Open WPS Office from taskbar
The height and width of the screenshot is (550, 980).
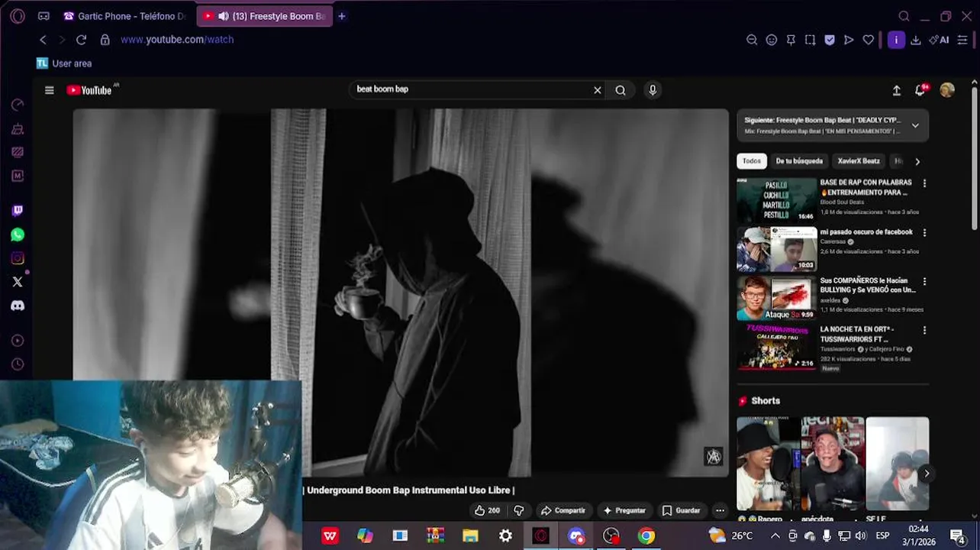coord(330,536)
